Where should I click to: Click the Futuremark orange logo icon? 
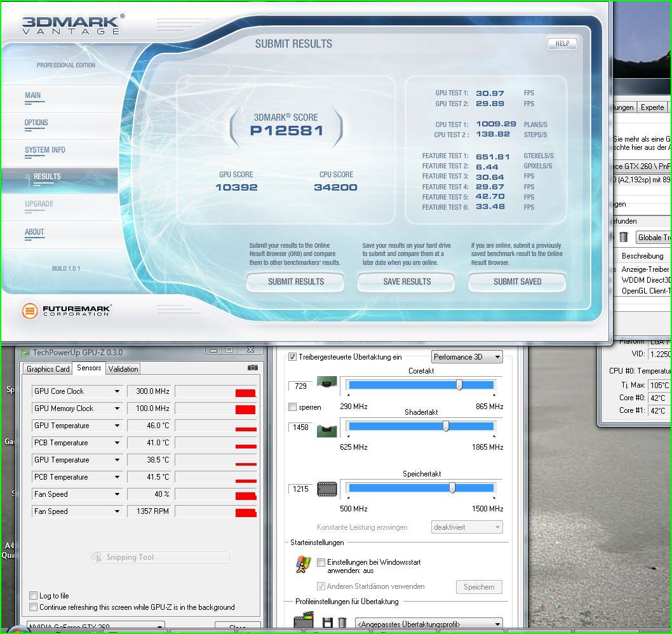click(30, 311)
